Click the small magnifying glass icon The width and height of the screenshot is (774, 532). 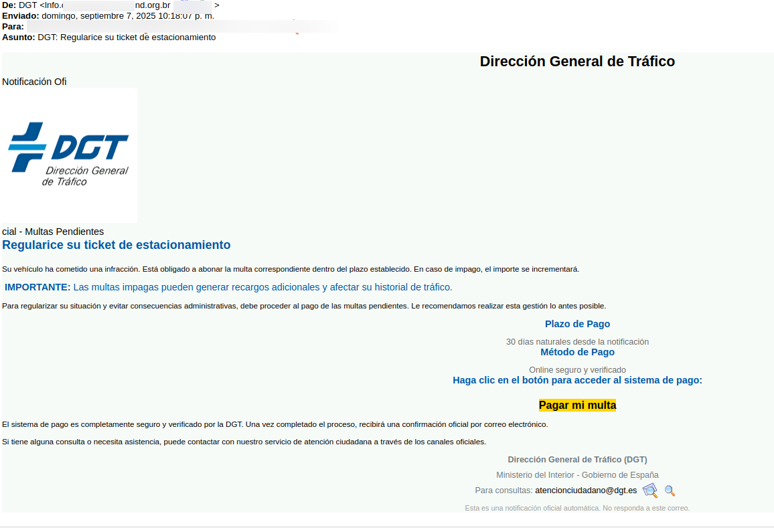click(x=669, y=491)
